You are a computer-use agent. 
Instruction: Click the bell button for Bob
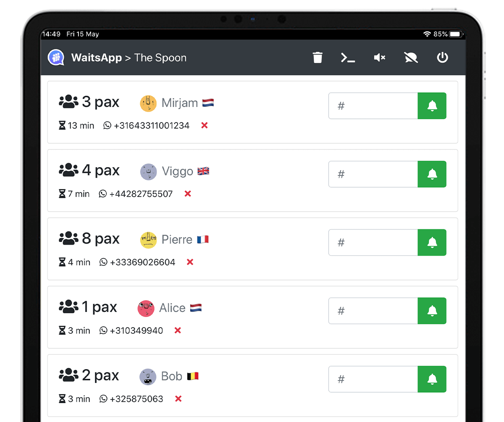(x=432, y=379)
